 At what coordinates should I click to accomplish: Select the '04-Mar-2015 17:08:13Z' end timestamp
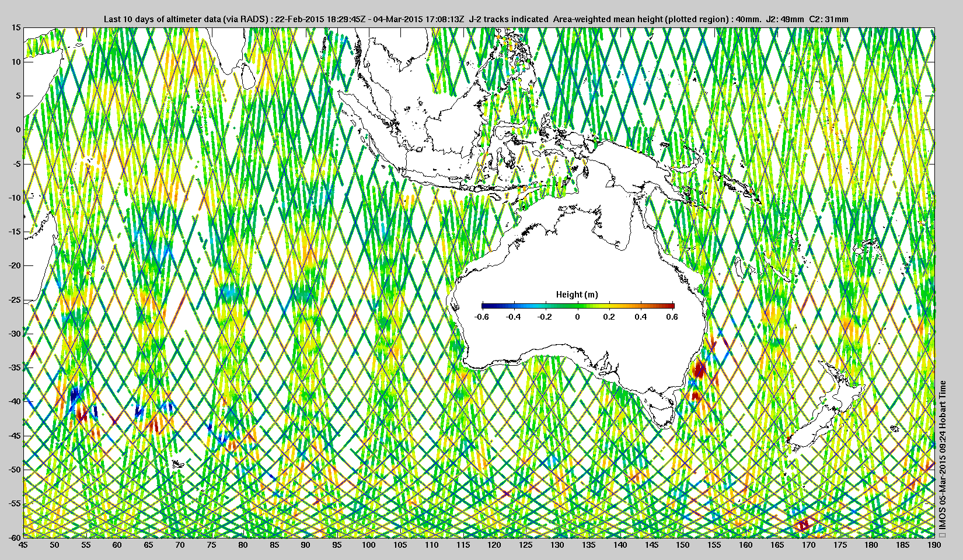click(418, 19)
